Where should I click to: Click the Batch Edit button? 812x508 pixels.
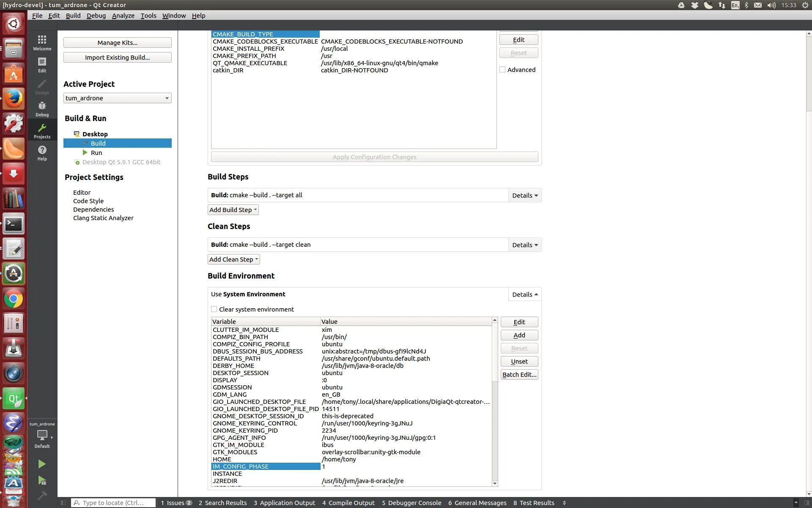pos(518,375)
